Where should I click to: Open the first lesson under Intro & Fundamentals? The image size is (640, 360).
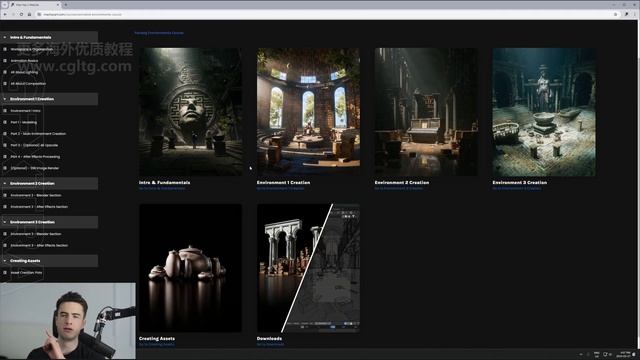(32, 49)
